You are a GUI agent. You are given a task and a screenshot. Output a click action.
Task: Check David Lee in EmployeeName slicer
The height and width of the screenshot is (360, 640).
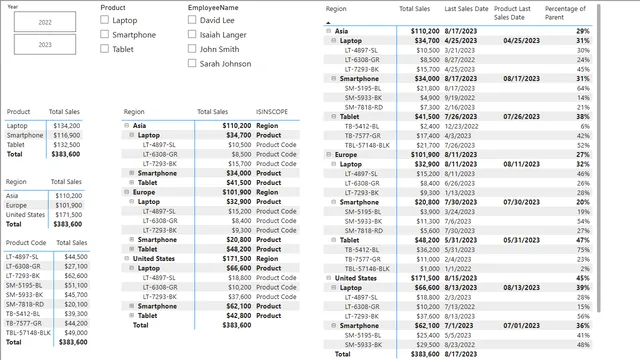(x=192, y=20)
